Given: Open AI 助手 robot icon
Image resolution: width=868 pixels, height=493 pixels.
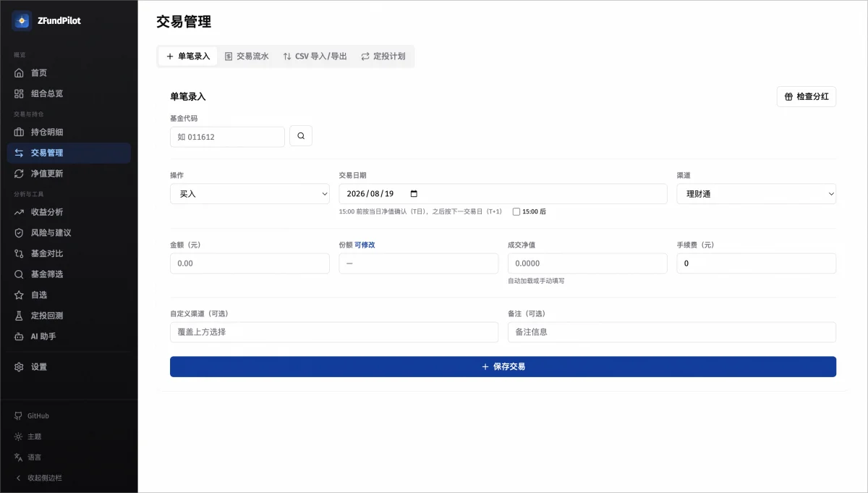Looking at the screenshot, I should [19, 337].
